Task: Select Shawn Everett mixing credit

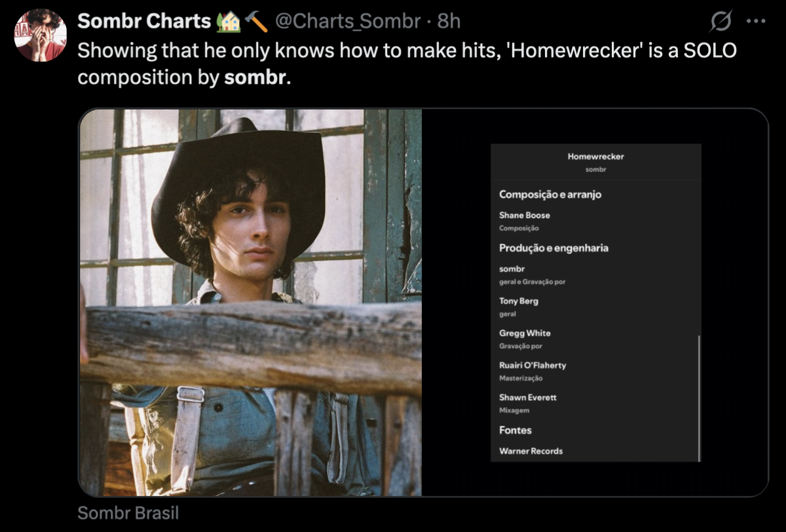Action: click(x=528, y=398)
